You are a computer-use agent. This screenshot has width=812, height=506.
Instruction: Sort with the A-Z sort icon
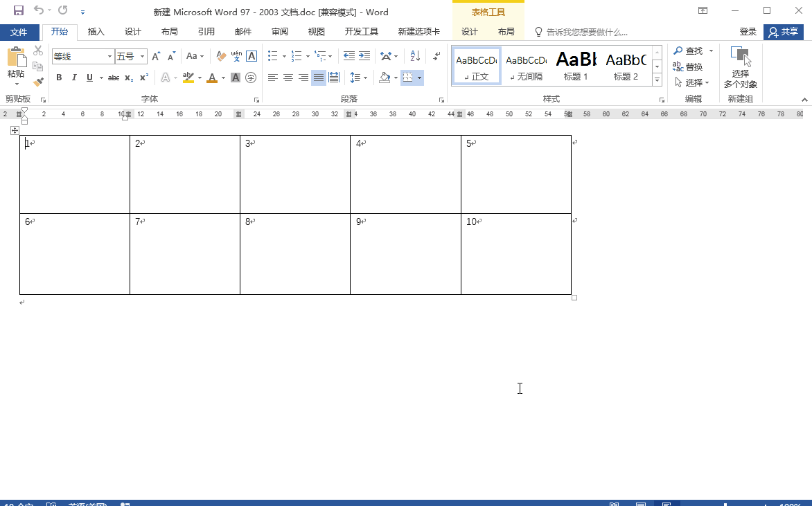415,56
